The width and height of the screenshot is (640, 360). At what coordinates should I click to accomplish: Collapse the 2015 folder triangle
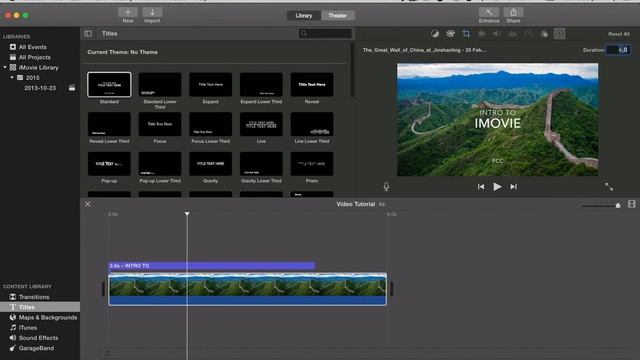tap(12, 78)
